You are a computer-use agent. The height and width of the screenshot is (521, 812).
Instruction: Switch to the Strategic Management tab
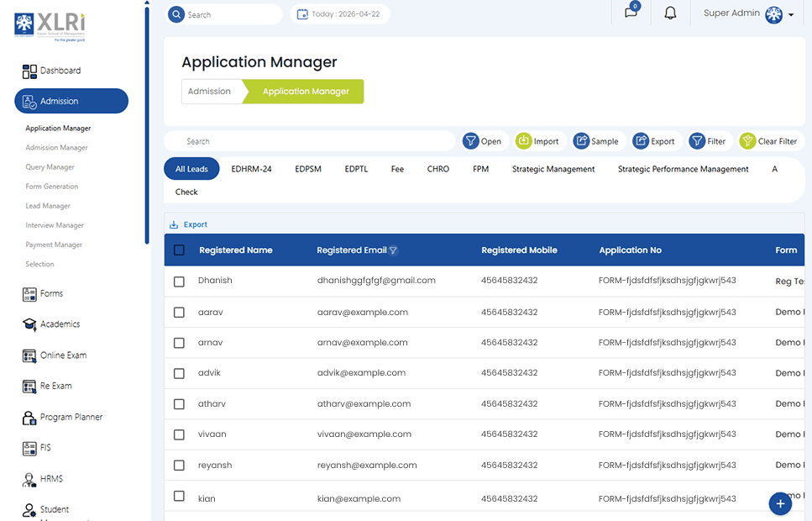[553, 169]
